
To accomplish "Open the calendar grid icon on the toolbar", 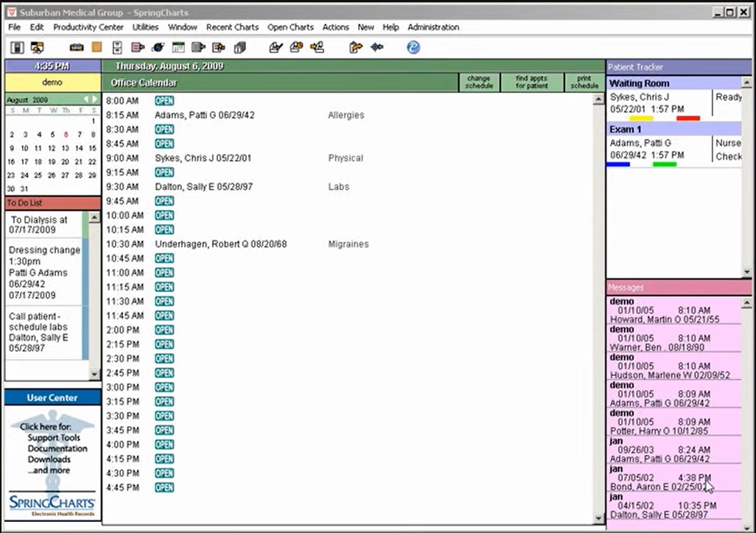I will coord(178,46).
